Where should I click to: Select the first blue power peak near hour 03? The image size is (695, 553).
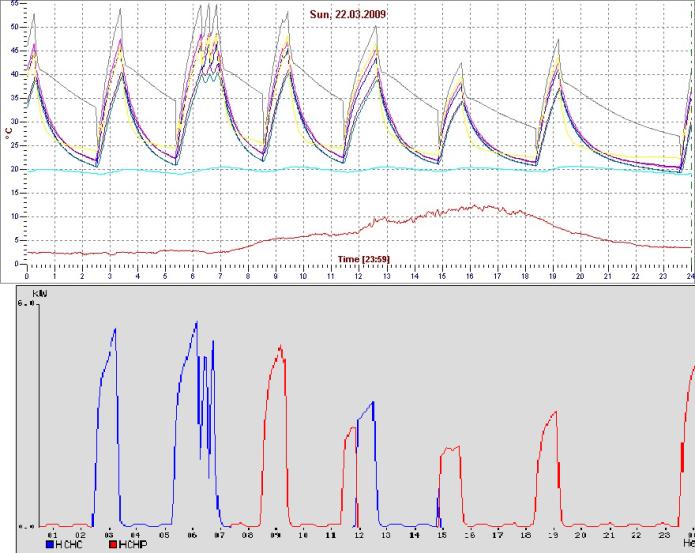114,330
